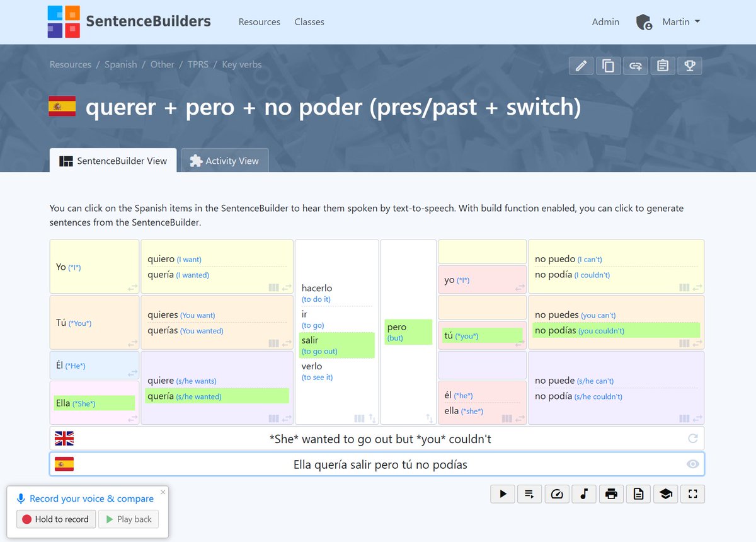Screen dimensions: 756x542
Task: Go to TPRS breadcrumb
Action: click(198, 64)
